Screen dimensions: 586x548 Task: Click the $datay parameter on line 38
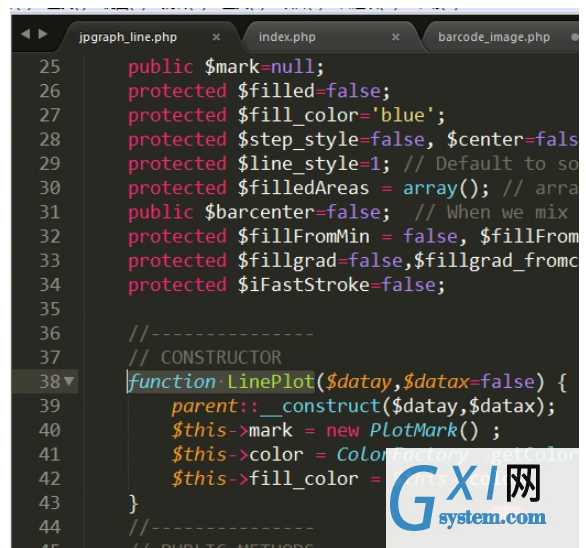click(359, 382)
